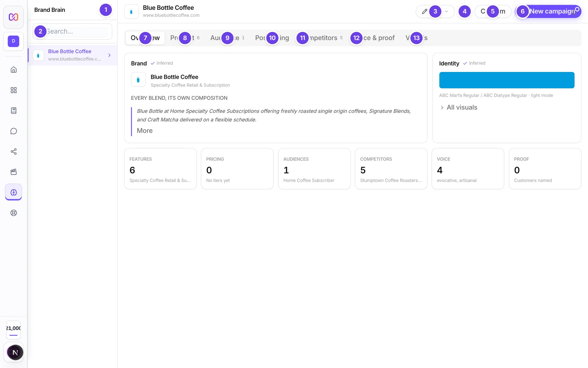The width and height of the screenshot is (588, 368).
Task: Click the app logo at top of sidebar
Action: pyautogui.click(x=13, y=17)
